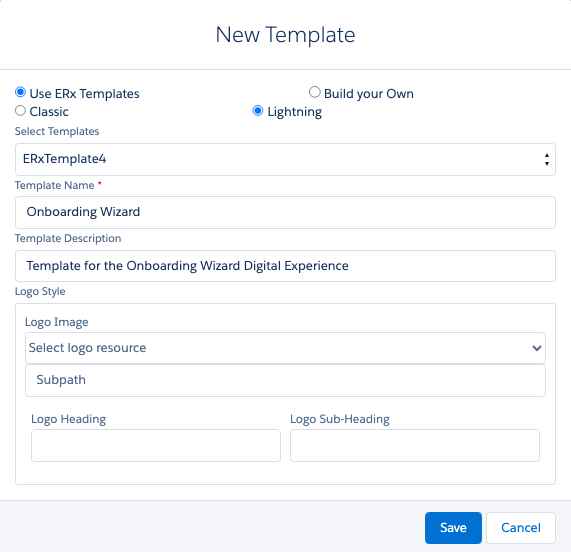This screenshot has height=552, width=571.
Task: Click the up-down arrows on the template selector
Action: pos(547,159)
